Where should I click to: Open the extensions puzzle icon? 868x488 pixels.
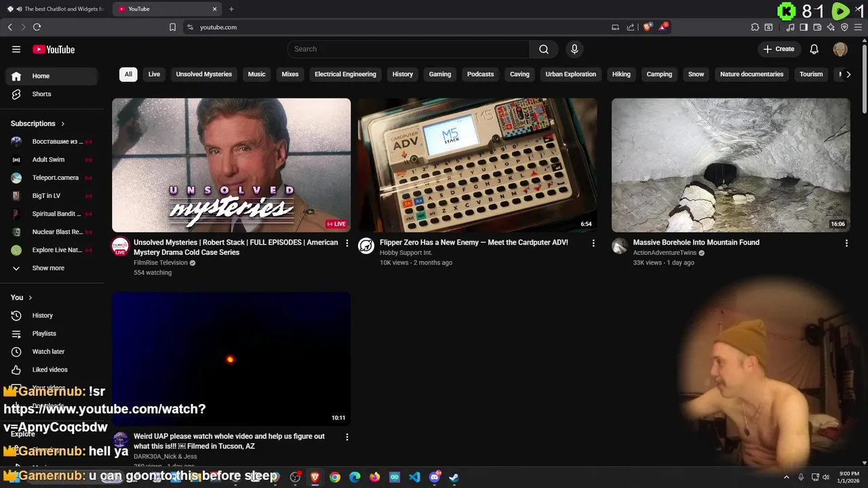pyautogui.click(x=755, y=27)
